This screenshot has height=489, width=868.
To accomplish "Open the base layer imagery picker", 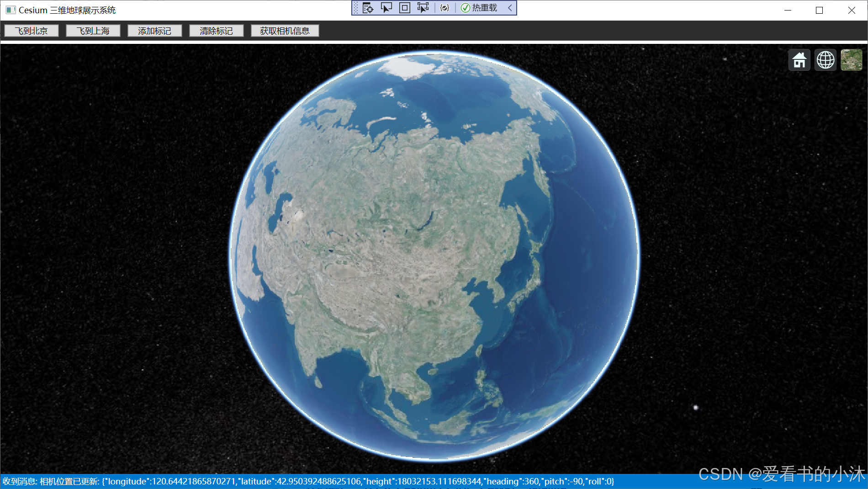I will [852, 60].
